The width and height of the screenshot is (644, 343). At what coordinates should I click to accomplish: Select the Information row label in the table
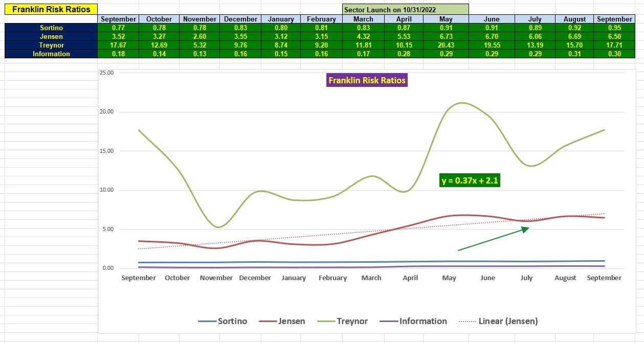[51, 54]
